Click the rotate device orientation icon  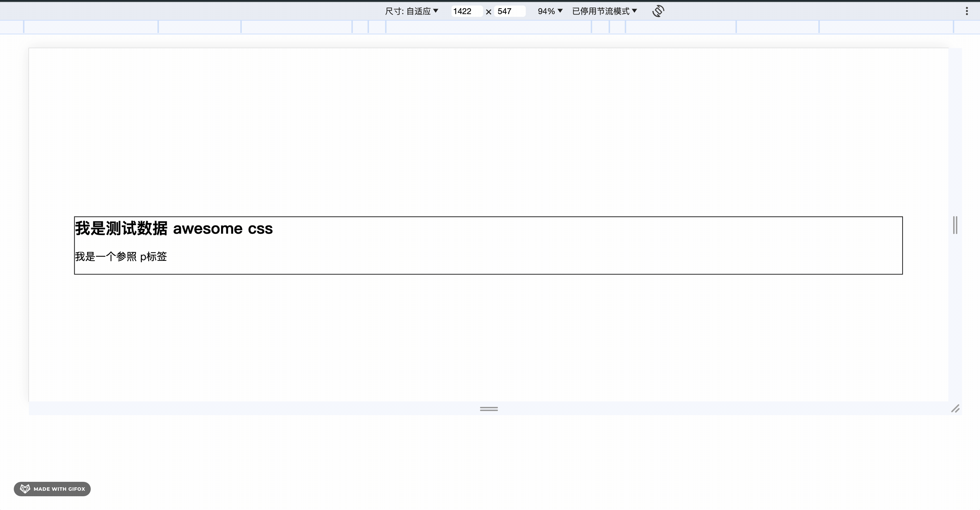click(x=658, y=11)
